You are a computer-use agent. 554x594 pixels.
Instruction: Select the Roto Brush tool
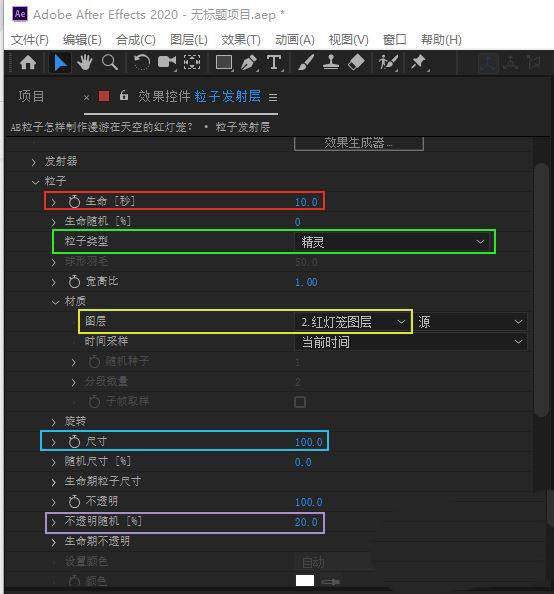[388, 63]
